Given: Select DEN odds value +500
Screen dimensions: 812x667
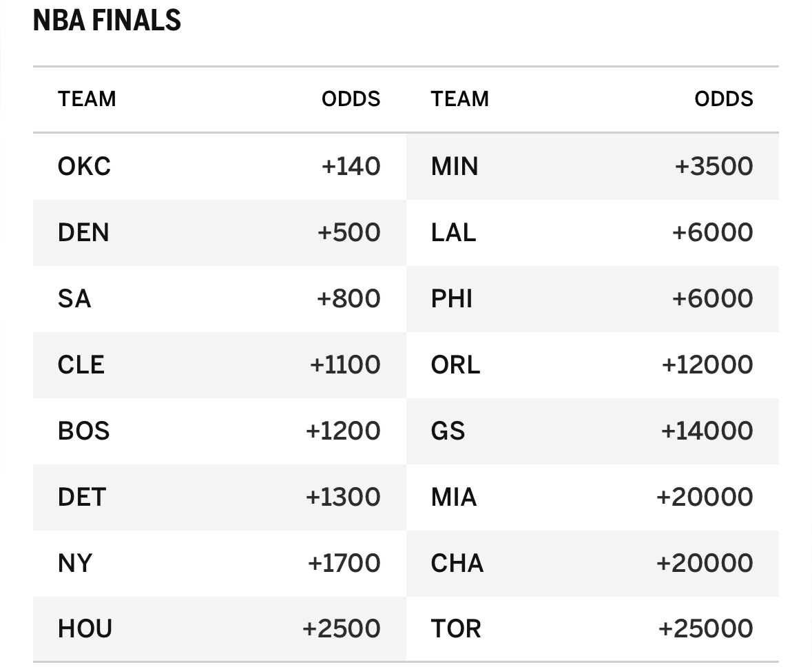Looking at the screenshot, I should (x=349, y=232).
